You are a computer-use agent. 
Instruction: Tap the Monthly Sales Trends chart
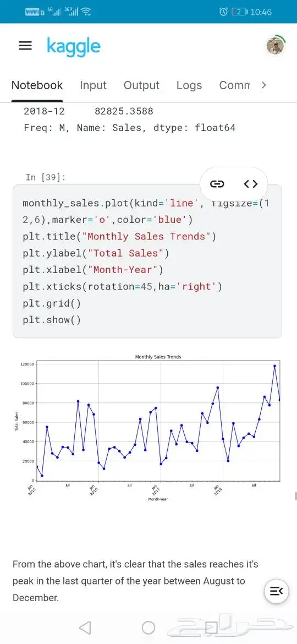coord(149,427)
